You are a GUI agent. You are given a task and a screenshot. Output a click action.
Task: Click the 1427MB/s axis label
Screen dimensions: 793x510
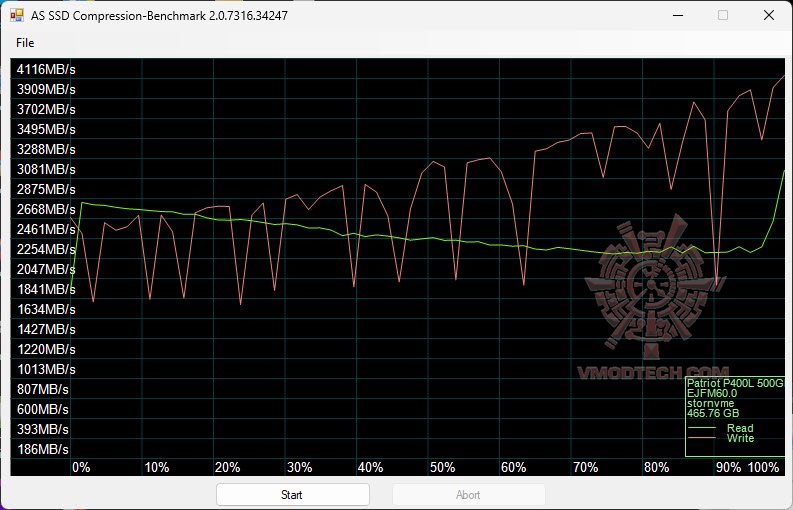[46, 329]
